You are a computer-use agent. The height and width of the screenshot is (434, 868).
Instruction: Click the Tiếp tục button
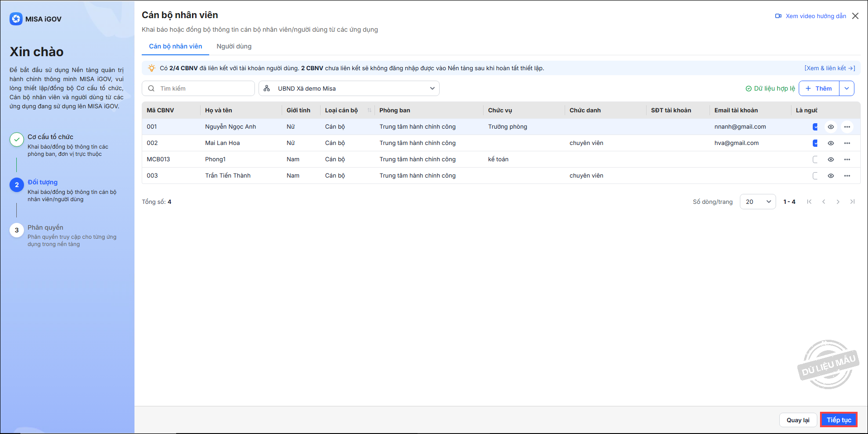839,420
